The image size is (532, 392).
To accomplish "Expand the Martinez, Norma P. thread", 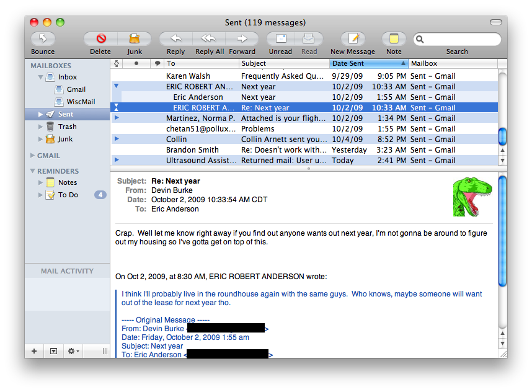I will (x=117, y=118).
